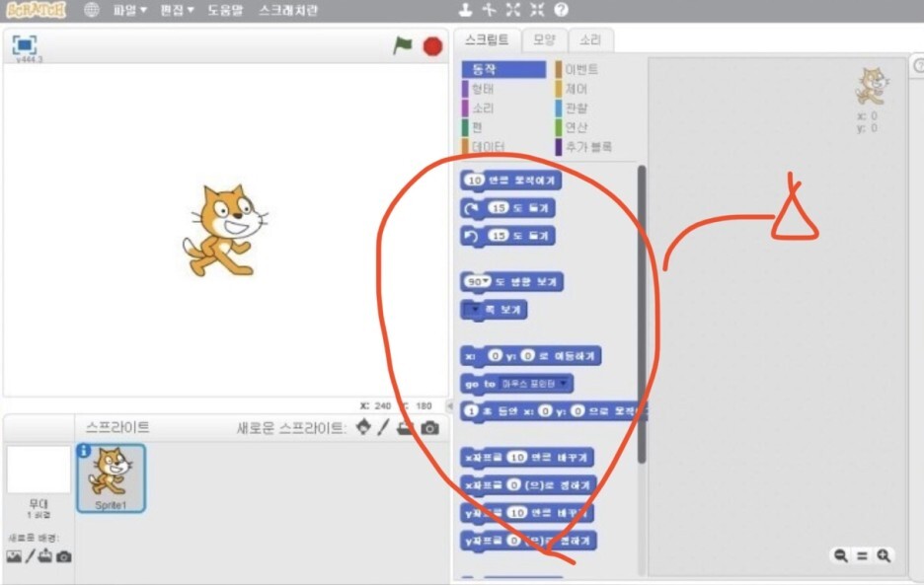The width and height of the screenshot is (924, 585).
Task: Open the 도움말 menu
Action: click(225, 10)
